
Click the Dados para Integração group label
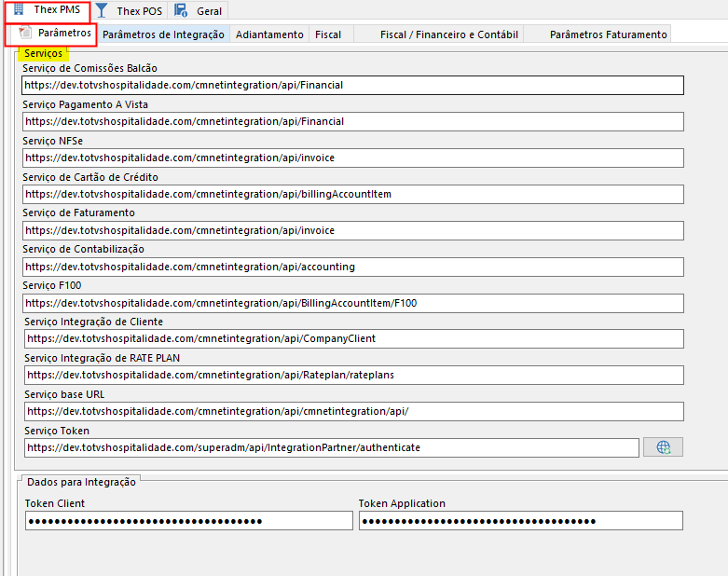[x=81, y=482]
